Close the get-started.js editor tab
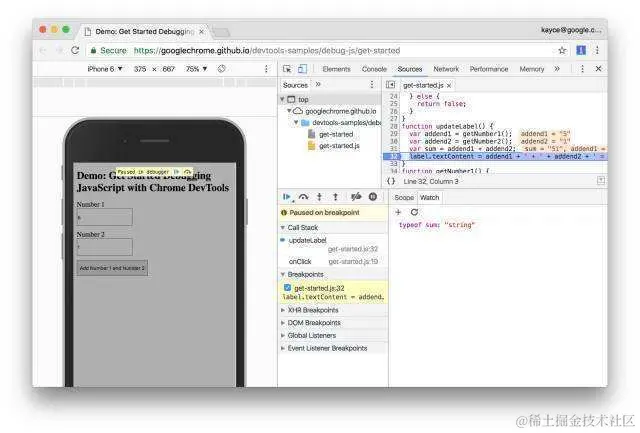Viewport: 640px width, 433px height. coord(449,85)
